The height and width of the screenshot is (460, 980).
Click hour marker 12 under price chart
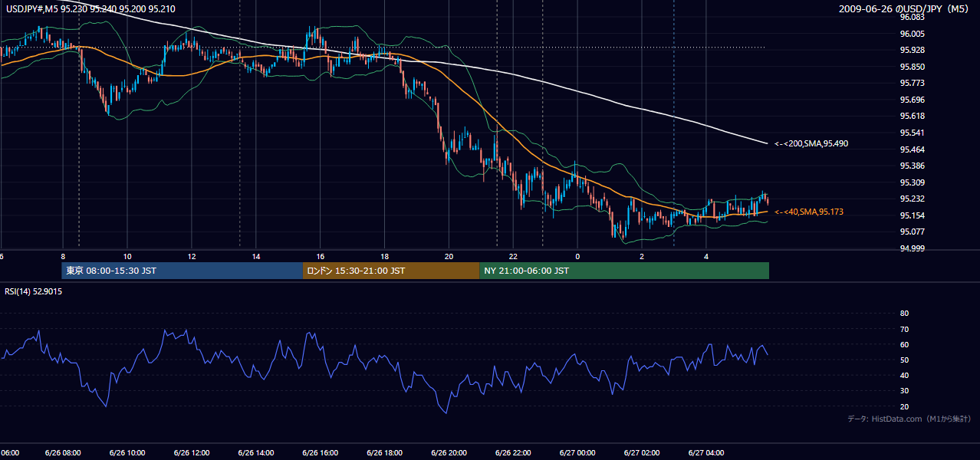coord(191,256)
